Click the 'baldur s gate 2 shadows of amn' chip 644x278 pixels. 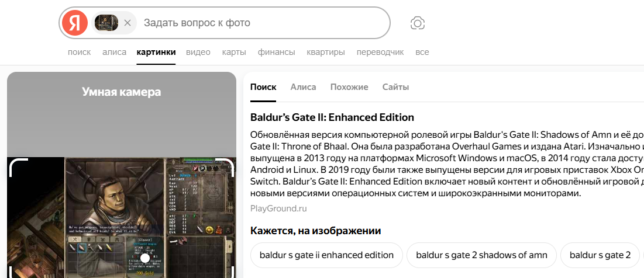(x=481, y=255)
